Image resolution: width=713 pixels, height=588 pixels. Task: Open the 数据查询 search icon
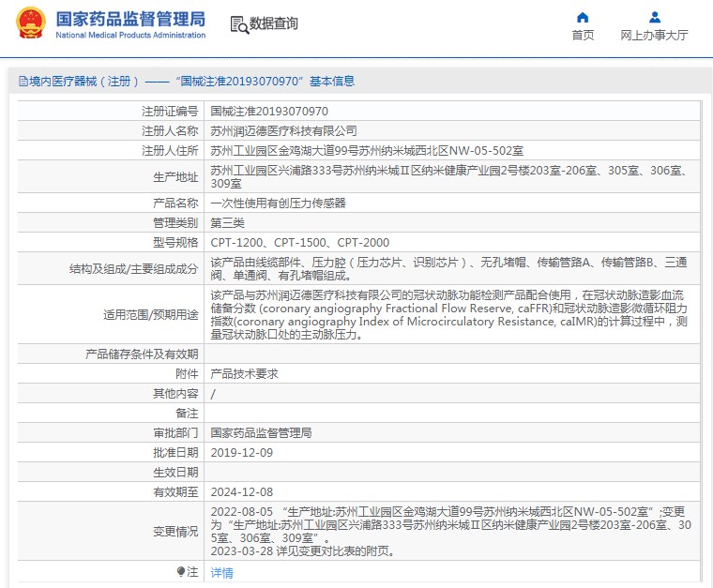click(239, 25)
